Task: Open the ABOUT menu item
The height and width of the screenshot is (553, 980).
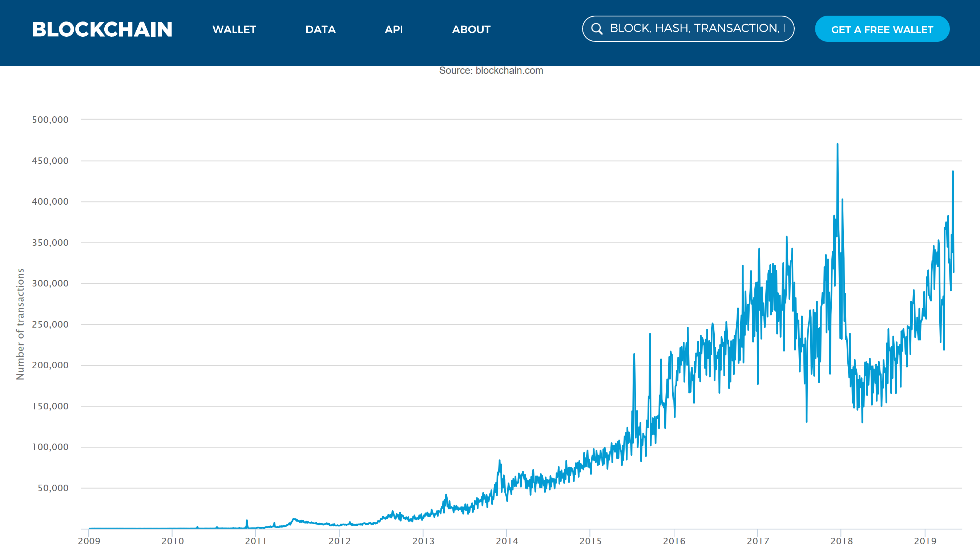Action: coord(471,29)
